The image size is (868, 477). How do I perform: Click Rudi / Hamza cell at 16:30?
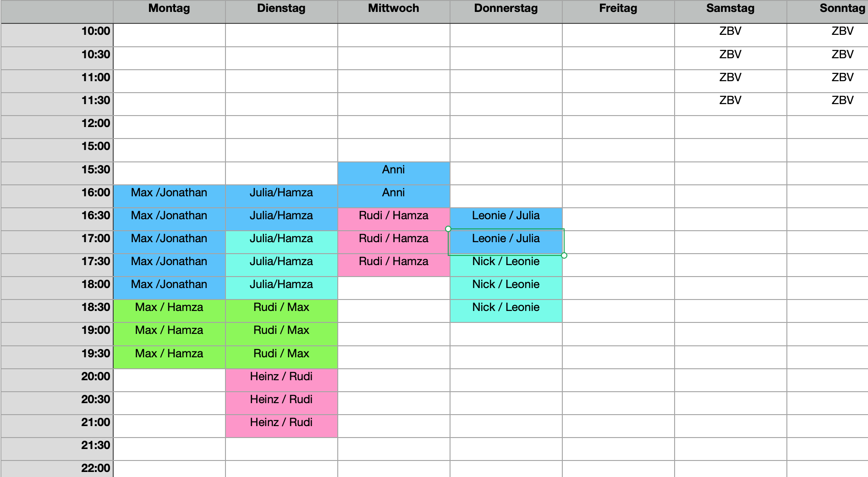[394, 219]
